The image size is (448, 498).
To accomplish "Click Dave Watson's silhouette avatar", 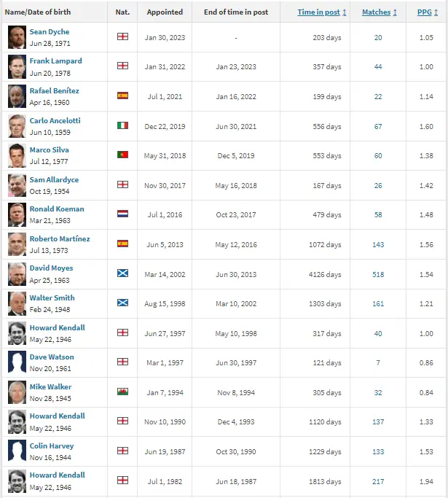I will (x=17, y=362).
